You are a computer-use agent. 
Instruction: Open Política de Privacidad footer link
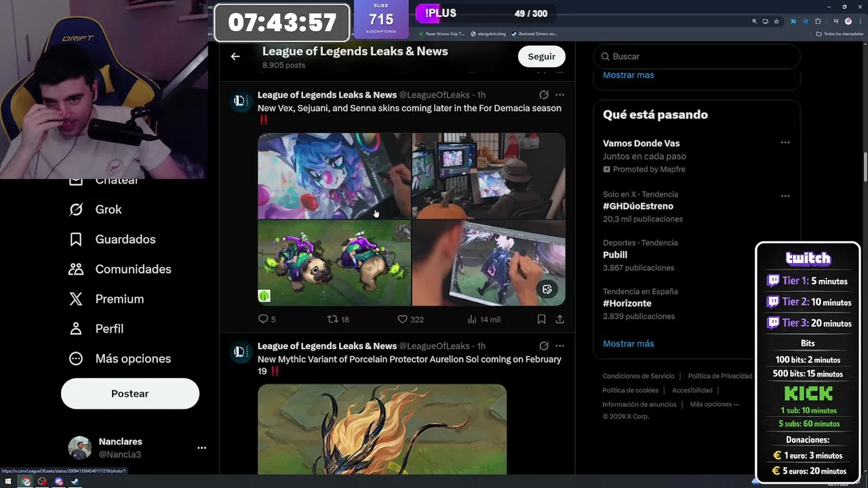coord(720,376)
